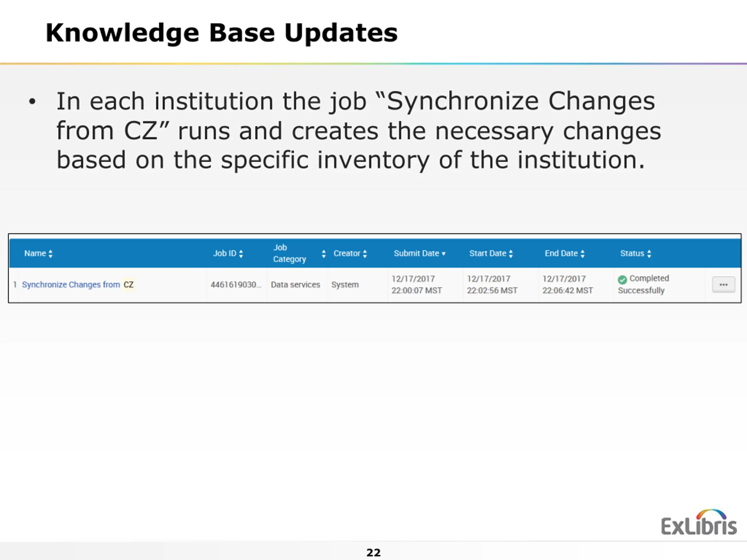The width and height of the screenshot is (747, 560).
Task: Sort by Status arrows icon
Action: 649,254
